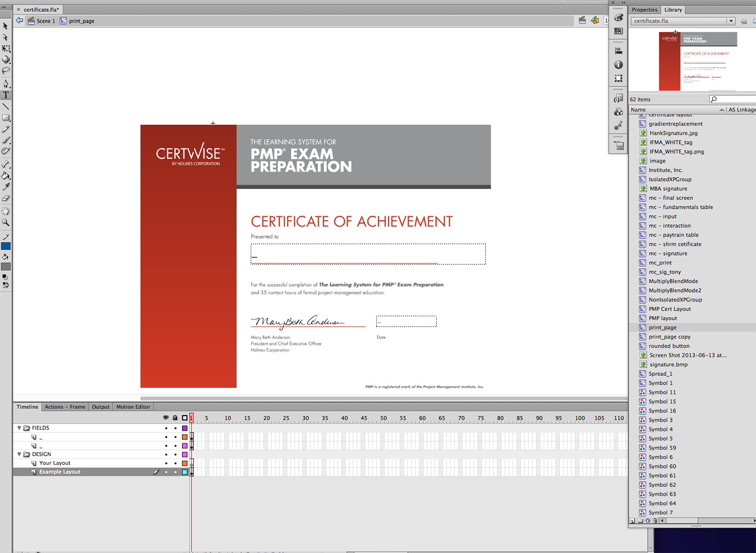Image resolution: width=756 pixels, height=553 pixels.
Task: Toggle outline square on Example Layout layer
Action: (184, 472)
